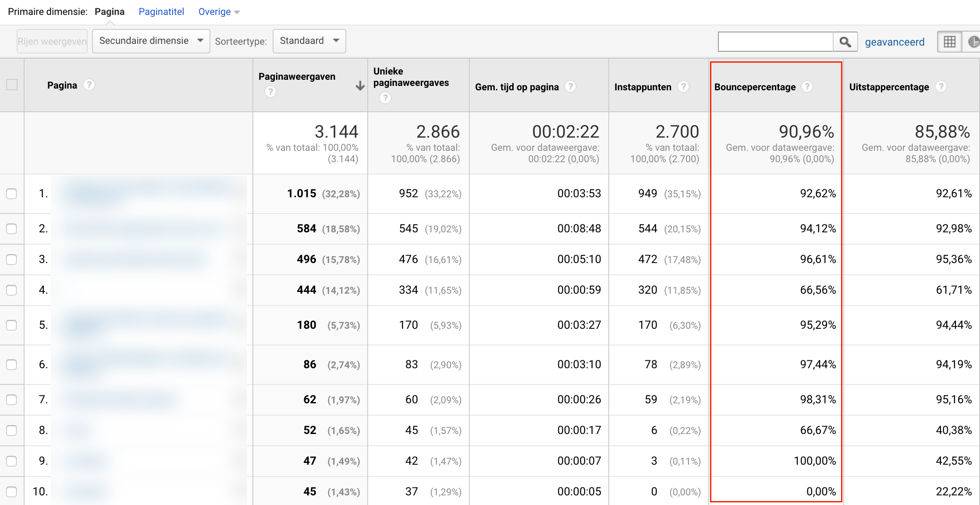The width and height of the screenshot is (980, 505).
Task: Open help icon for Uitstappercentage column
Action: 941,87
